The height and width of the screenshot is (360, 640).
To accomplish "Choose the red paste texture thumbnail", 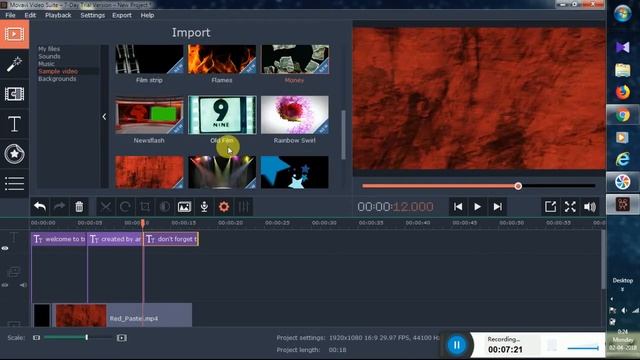I will 149,172.
